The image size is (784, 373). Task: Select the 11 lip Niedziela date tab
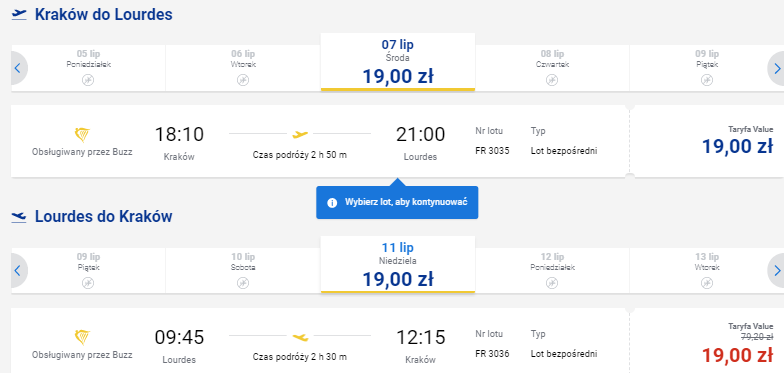pos(398,264)
